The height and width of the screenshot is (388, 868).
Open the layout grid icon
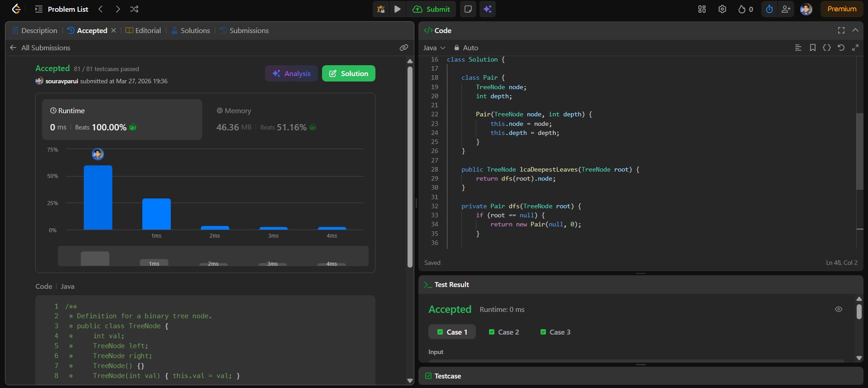(x=702, y=9)
